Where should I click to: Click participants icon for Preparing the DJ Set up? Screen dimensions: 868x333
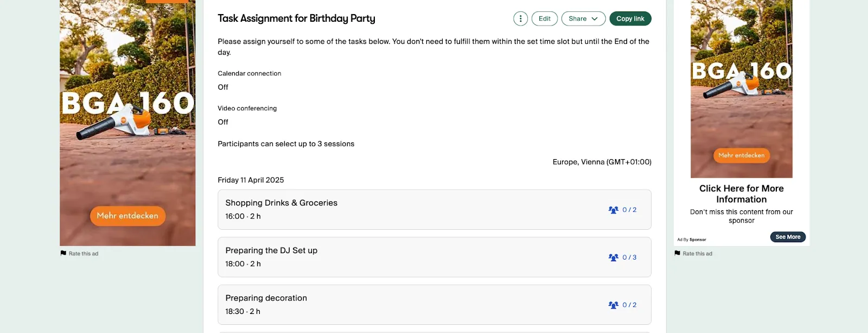point(614,257)
